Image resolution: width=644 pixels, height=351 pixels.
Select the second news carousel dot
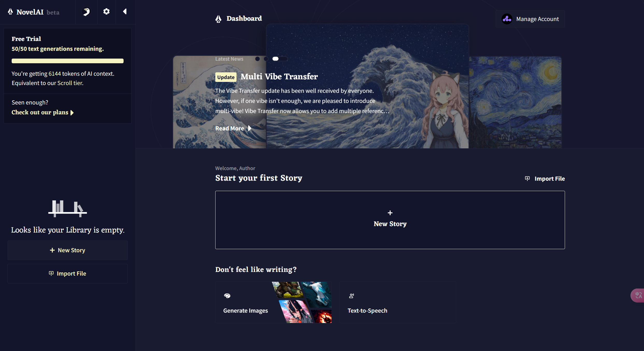tap(266, 59)
